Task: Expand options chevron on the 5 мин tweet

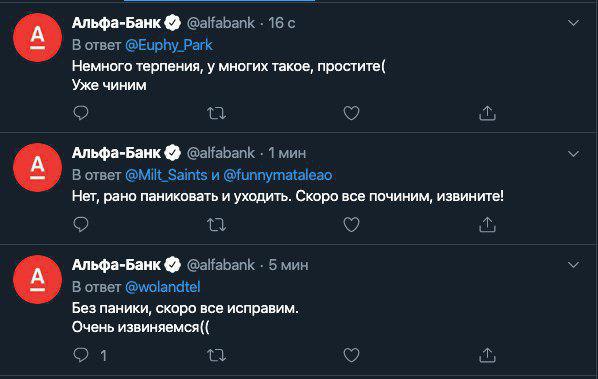Action: pyautogui.click(x=573, y=265)
